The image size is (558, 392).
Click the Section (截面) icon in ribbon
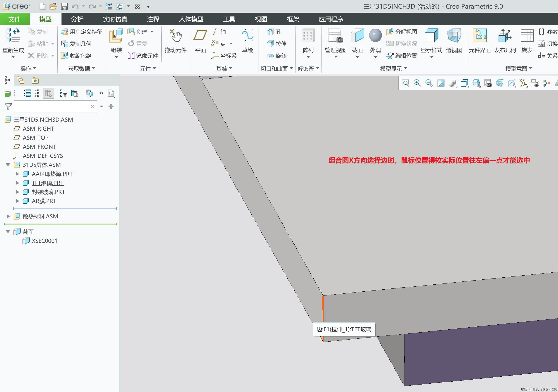click(357, 35)
